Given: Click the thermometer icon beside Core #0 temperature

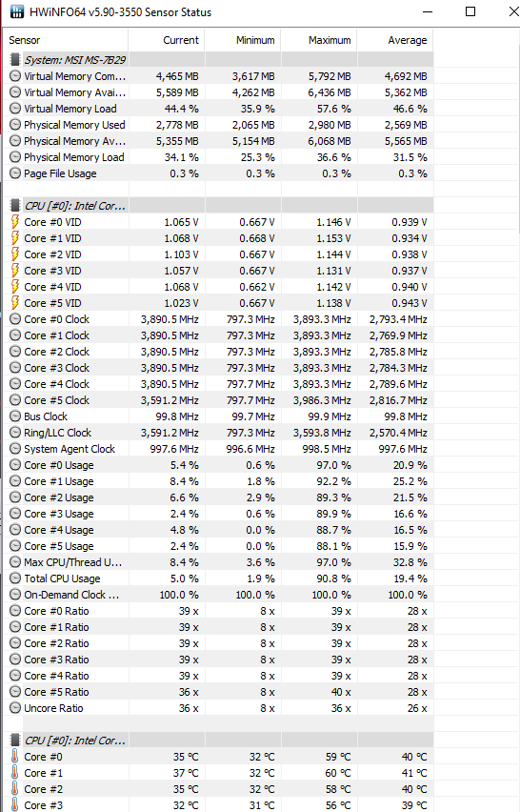Looking at the screenshot, I should pos(15,757).
